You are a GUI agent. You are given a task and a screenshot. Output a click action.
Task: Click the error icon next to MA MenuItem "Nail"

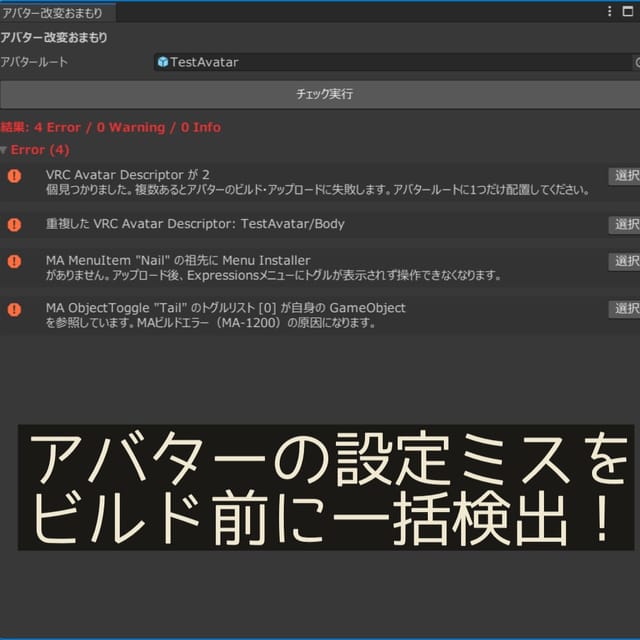pos(14,261)
